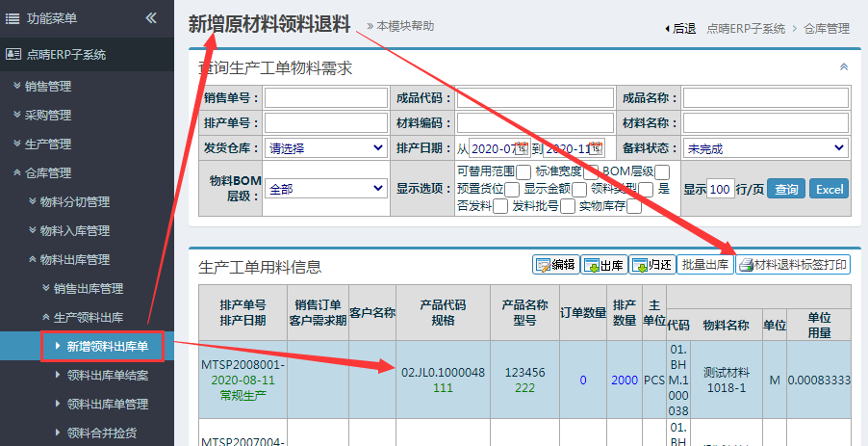
Task: Click the 归还 return button
Action: [x=652, y=265]
